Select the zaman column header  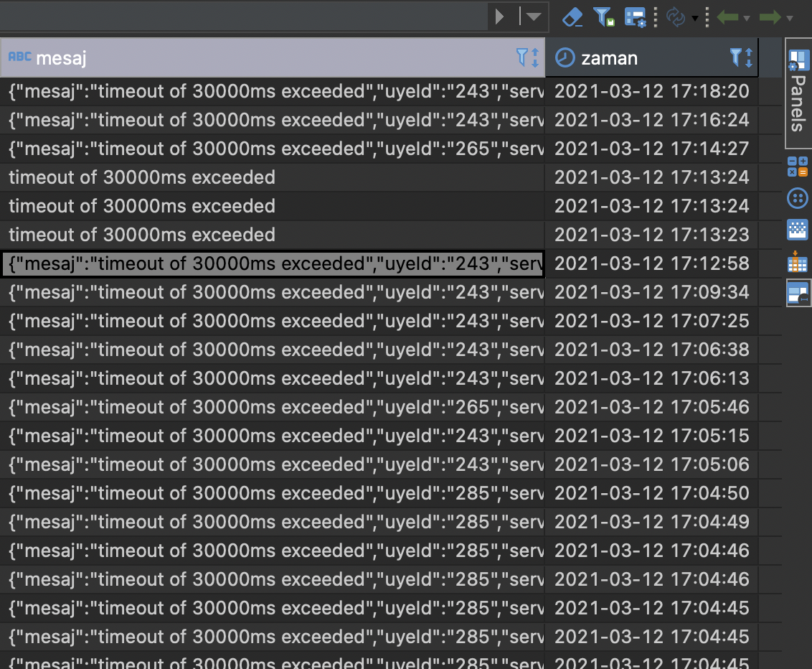(651, 57)
